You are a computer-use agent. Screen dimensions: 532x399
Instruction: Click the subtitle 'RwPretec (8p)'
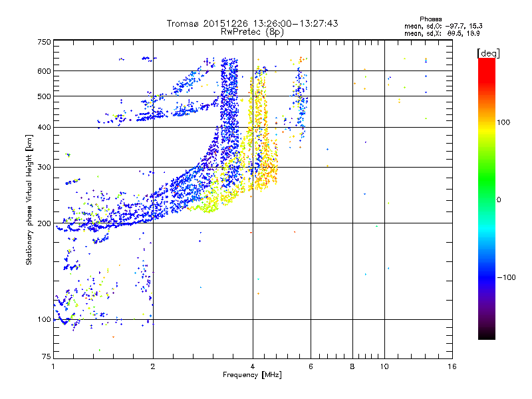pyautogui.click(x=253, y=32)
